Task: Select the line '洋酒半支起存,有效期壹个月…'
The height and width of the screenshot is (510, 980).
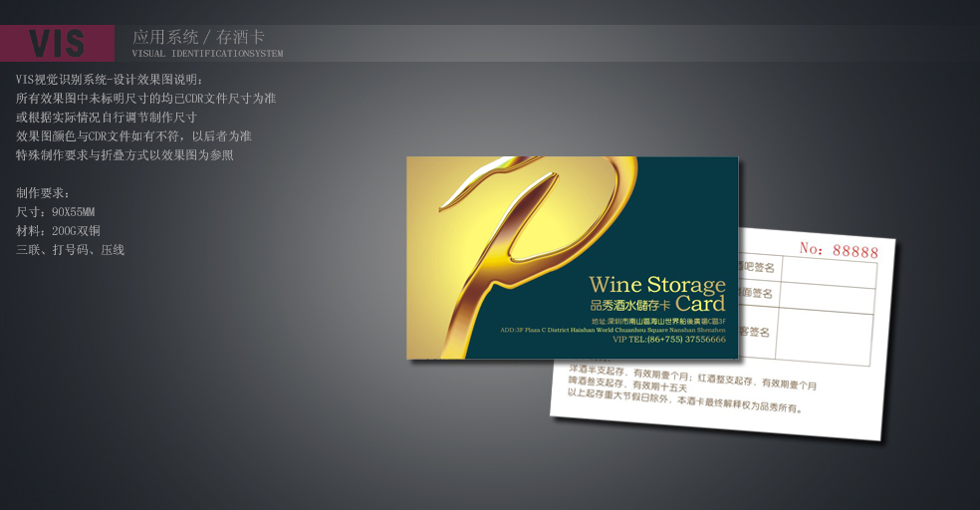Action: [x=692, y=378]
